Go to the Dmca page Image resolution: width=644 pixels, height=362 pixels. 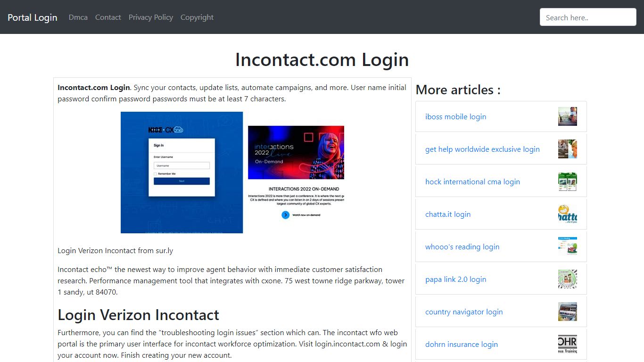(78, 17)
